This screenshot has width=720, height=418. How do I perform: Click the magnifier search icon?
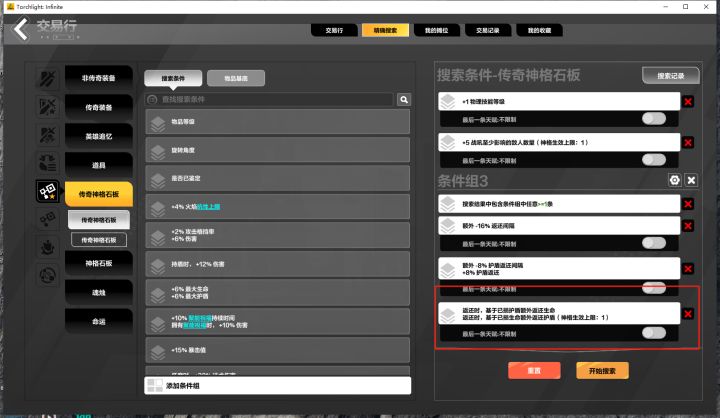click(404, 100)
